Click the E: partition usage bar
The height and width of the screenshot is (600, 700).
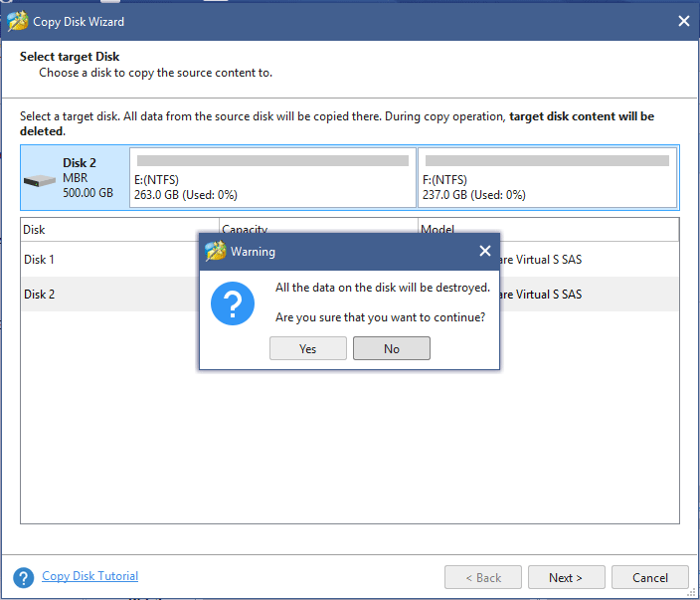[x=272, y=161]
